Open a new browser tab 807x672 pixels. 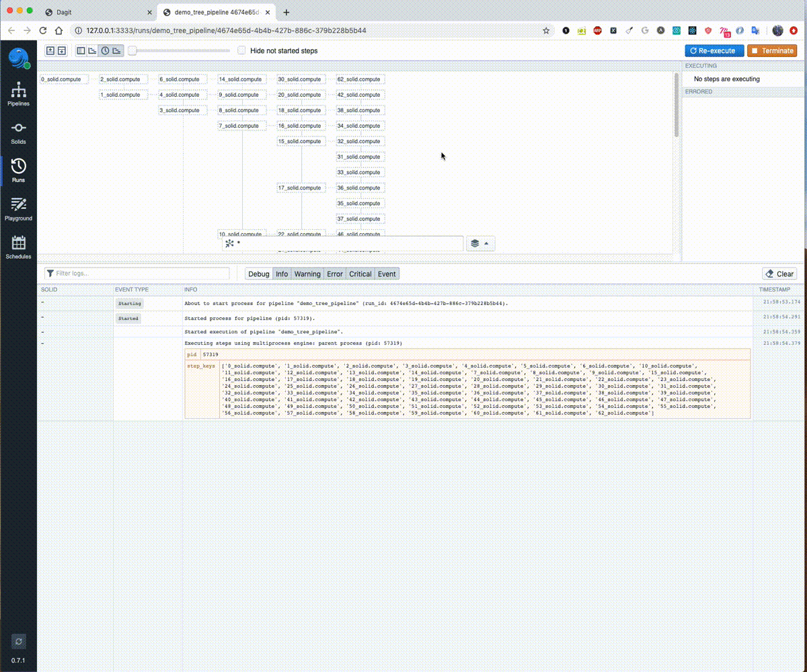tap(286, 12)
